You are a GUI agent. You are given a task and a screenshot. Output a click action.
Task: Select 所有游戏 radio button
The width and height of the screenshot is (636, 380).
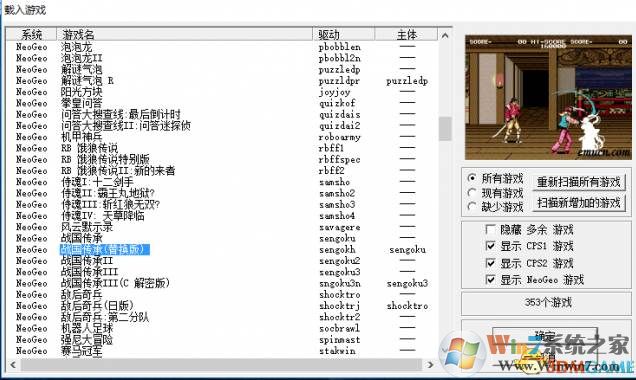click(472, 178)
